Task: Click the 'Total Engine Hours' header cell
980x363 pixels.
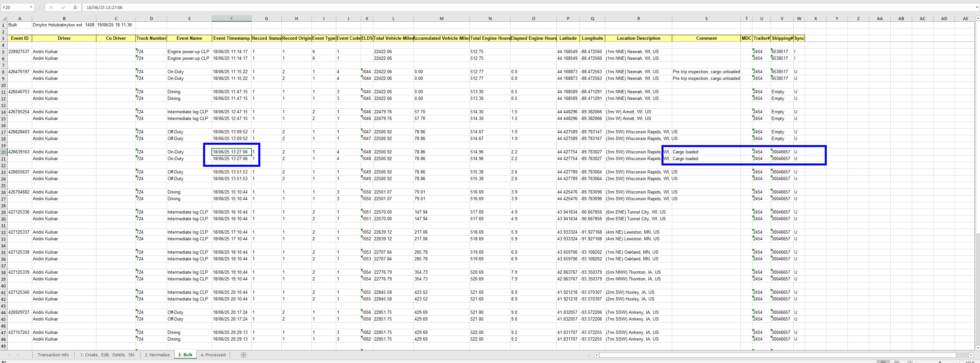Action: [490, 38]
